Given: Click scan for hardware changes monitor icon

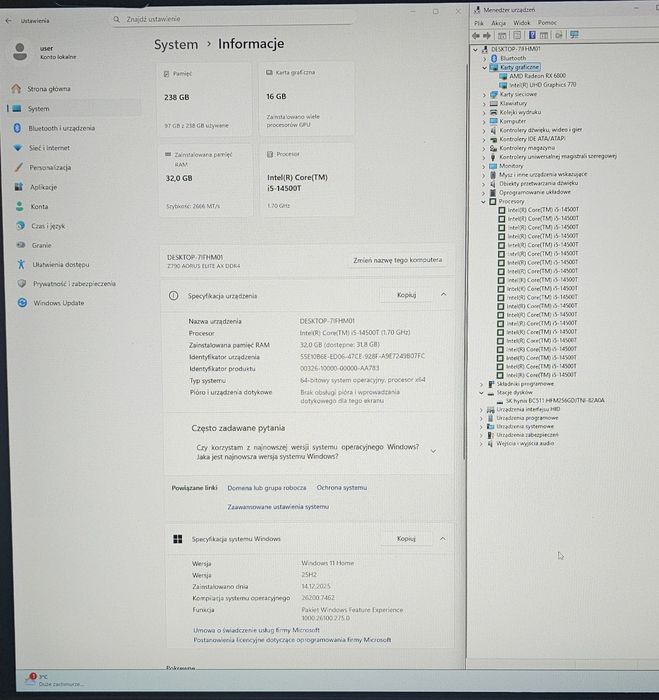Looking at the screenshot, I should click(x=574, y=35).
